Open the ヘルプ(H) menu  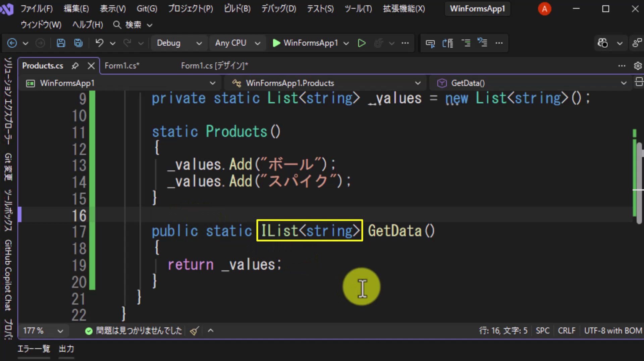[x=88, y=24]
